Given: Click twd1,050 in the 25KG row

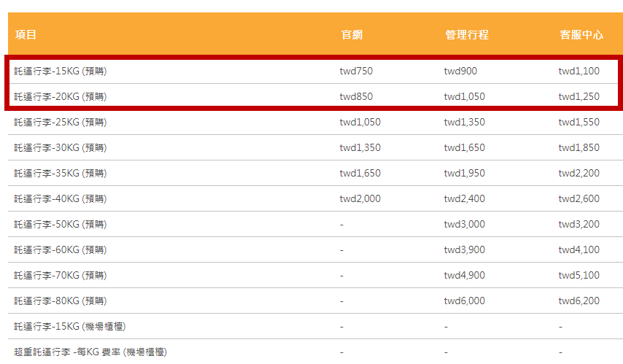Looking at the screenshot, I should tap(360, 122).
